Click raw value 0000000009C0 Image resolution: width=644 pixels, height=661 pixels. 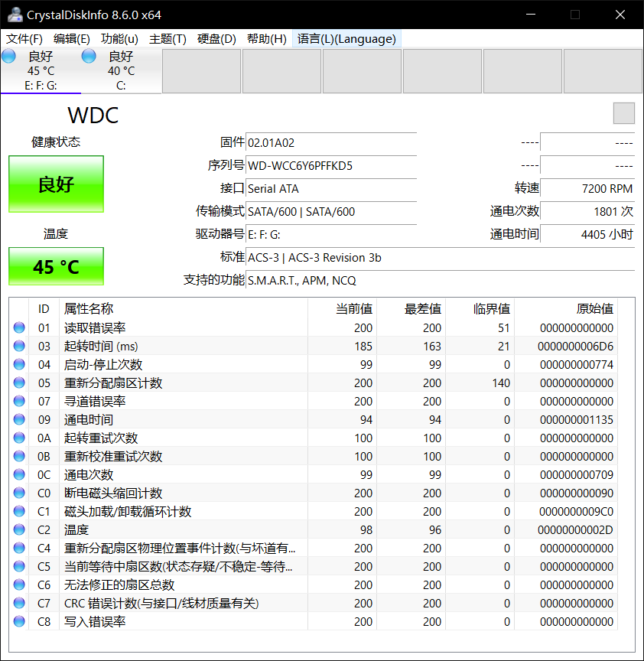click(576, 511)
